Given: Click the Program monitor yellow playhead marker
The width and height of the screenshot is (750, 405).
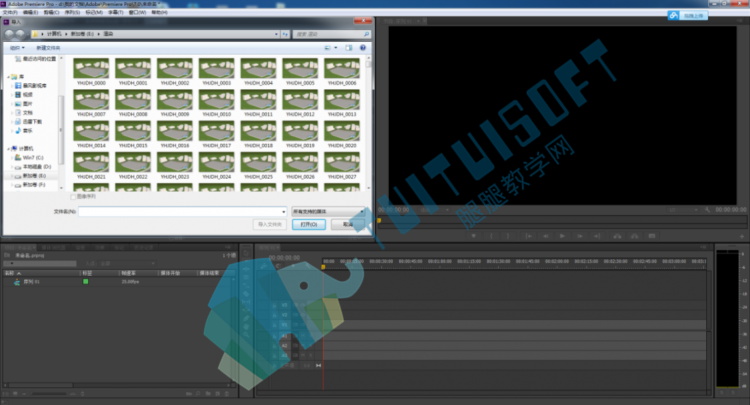Looking at the screenshot, I should (x=379, y=220).
